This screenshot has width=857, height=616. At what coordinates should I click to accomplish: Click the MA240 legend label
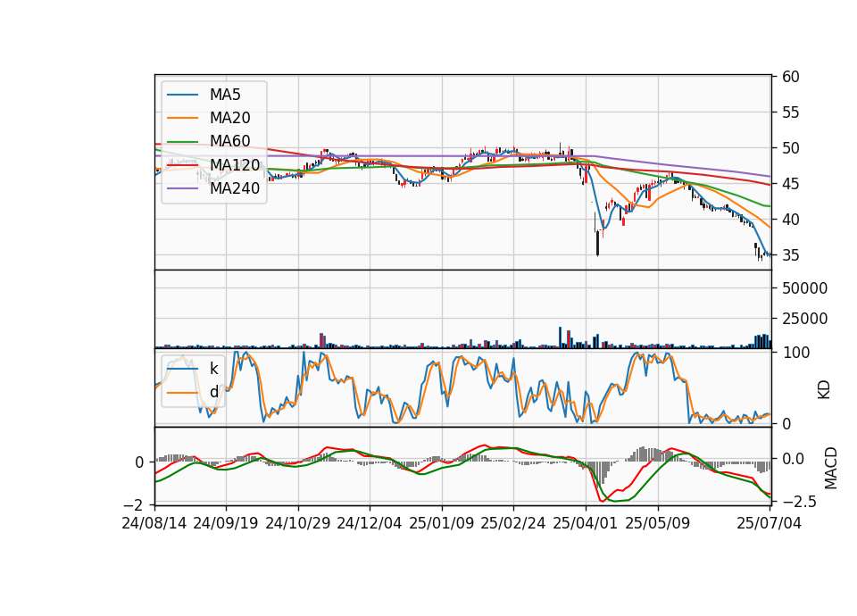[235, 188]
